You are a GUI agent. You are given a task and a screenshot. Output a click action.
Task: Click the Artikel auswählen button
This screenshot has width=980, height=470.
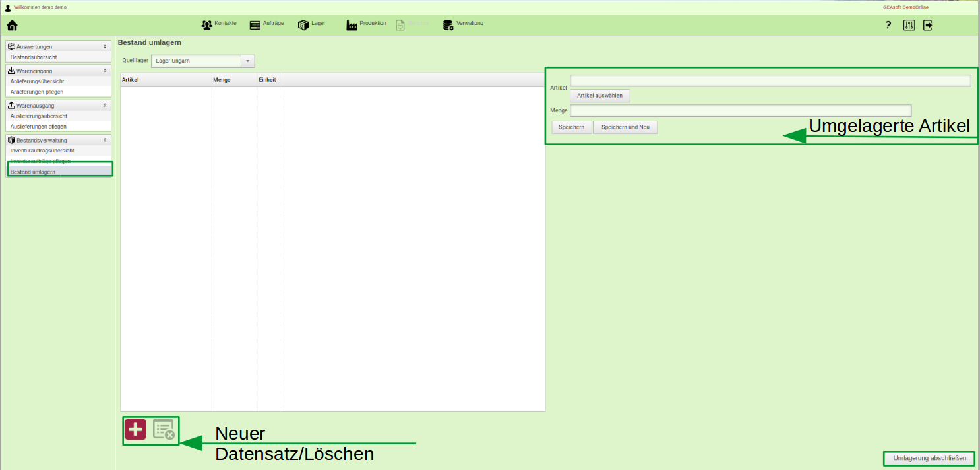pyautogui.click(x=599, y=96)
